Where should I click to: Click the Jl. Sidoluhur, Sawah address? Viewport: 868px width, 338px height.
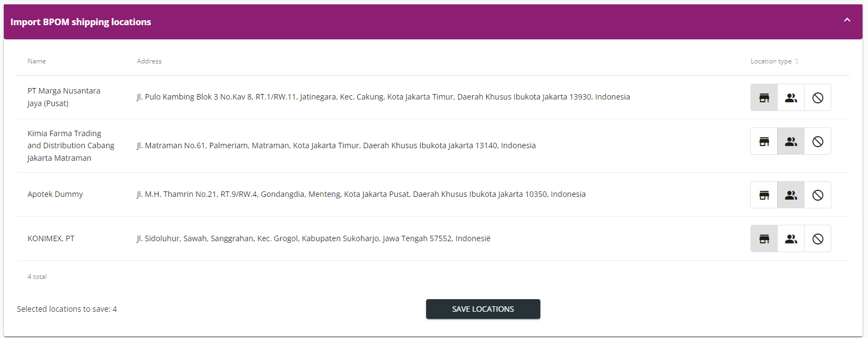tap(313, 238)
